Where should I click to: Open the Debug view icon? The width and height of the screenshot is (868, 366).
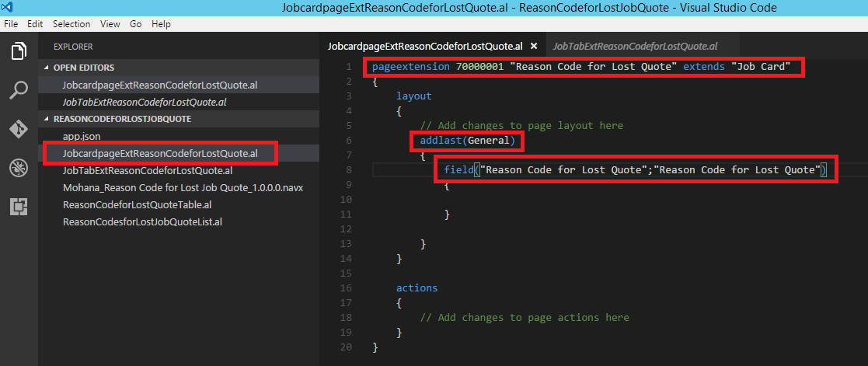point(19,168)
